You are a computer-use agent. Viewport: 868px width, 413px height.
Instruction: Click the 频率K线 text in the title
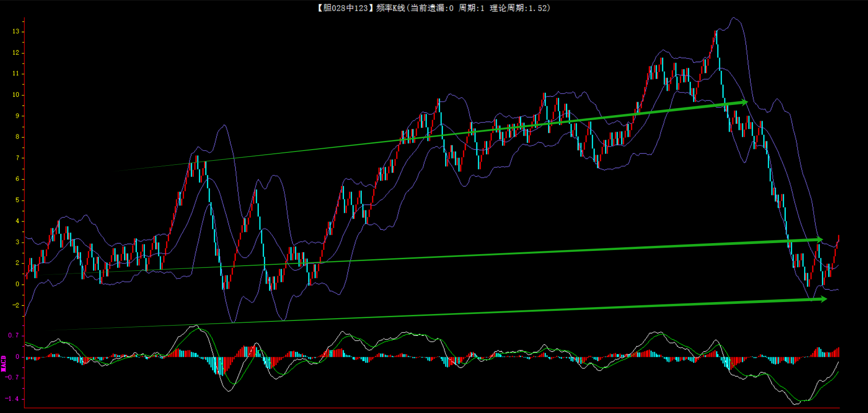(x=390, y=8)
